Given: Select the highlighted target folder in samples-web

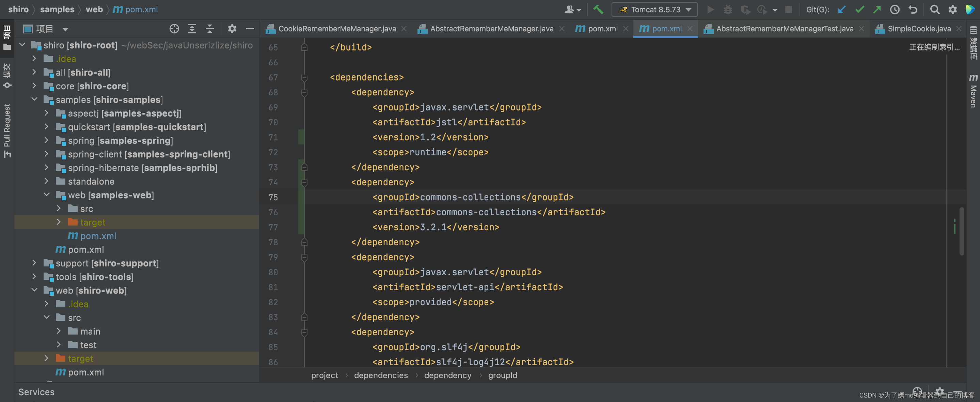Looking at the screenshot, I should 93,222.
